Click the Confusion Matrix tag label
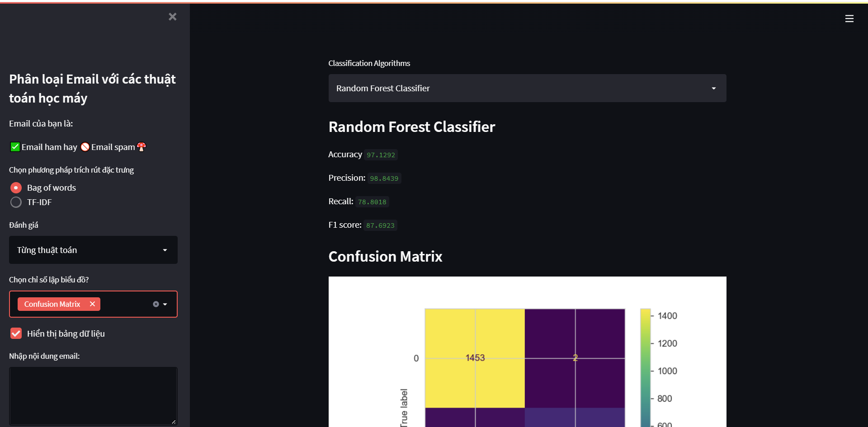 [x=52, y=304]
